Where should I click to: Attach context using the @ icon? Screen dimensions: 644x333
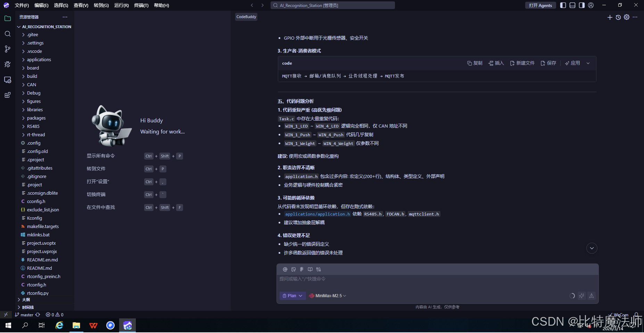pos(285,269)
